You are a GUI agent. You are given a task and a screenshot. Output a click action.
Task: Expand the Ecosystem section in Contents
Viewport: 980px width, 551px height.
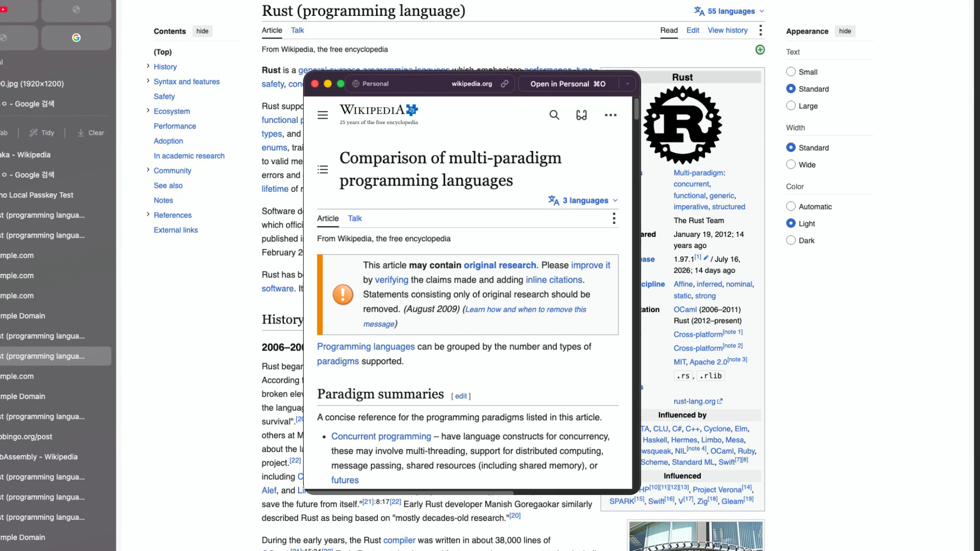coord(148,110)
